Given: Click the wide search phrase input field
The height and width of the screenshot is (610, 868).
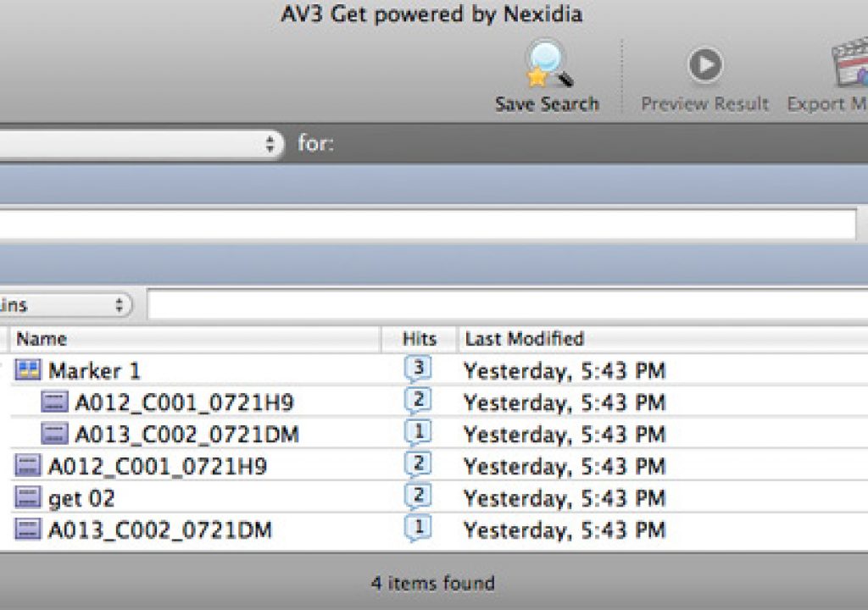Looking at the screenshot, I should pyautogui.click(x=427, y=225).
